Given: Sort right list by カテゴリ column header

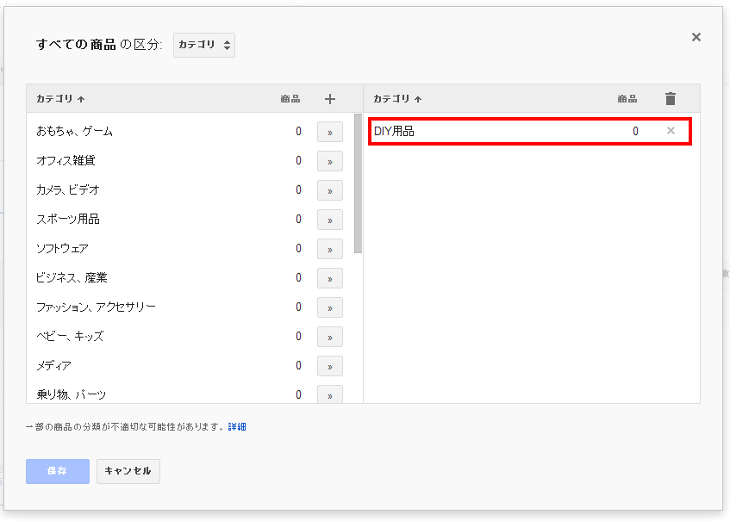Looking at the screenshot, I should [397, 99].
